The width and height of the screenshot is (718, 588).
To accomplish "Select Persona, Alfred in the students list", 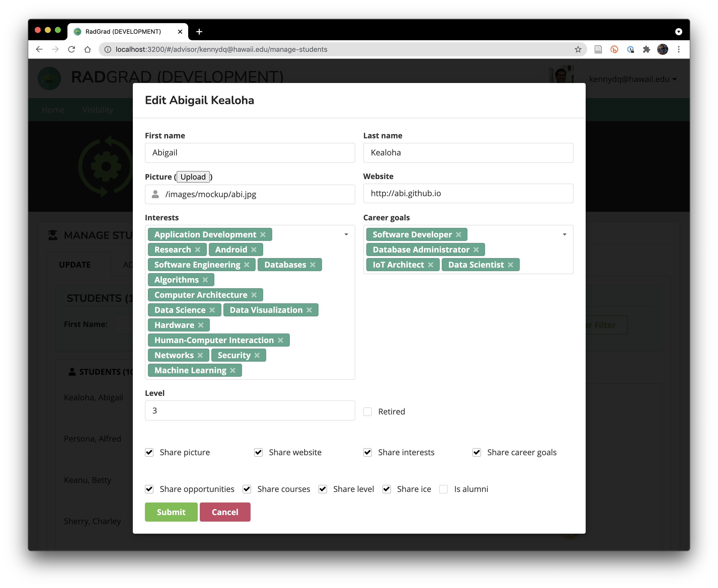I will click(x=93, y=439).
